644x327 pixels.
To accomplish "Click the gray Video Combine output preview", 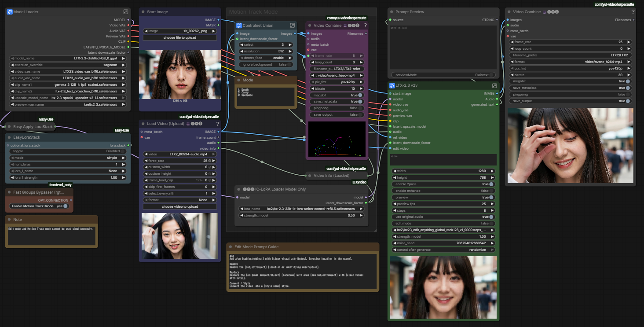I will pyautogui.click(x=571, y=146).
